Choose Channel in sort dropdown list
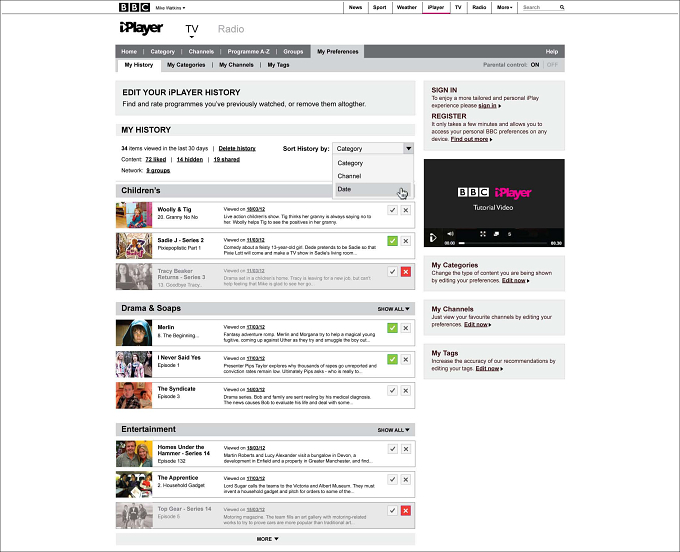 (x=349, y=176)
